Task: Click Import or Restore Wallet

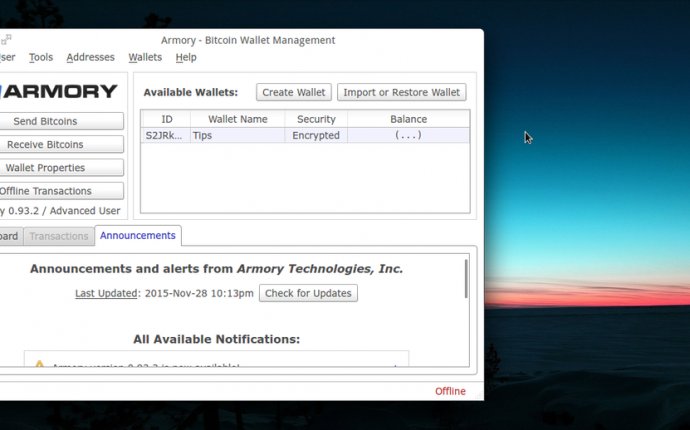Action: tap(402, 92)
